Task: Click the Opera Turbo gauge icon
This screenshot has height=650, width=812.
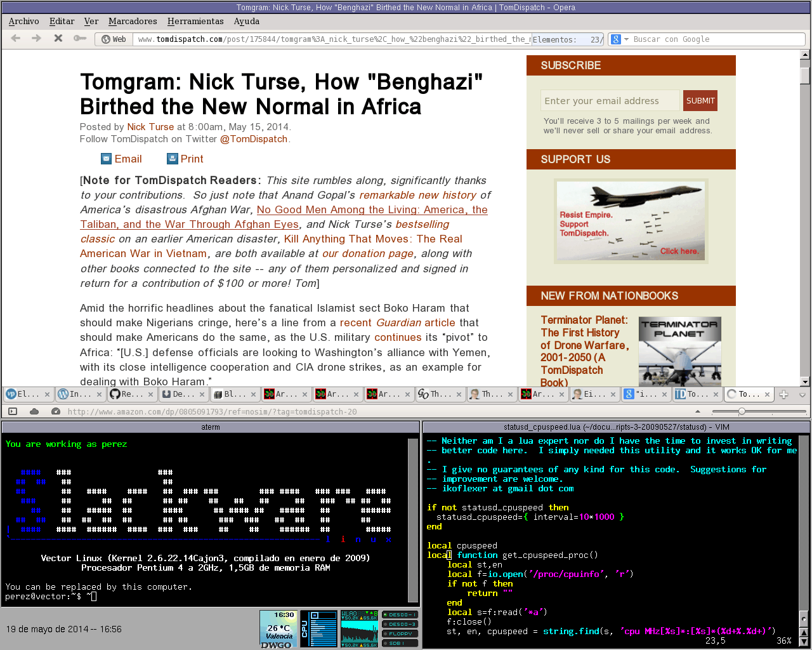Action: click(56, 411)
